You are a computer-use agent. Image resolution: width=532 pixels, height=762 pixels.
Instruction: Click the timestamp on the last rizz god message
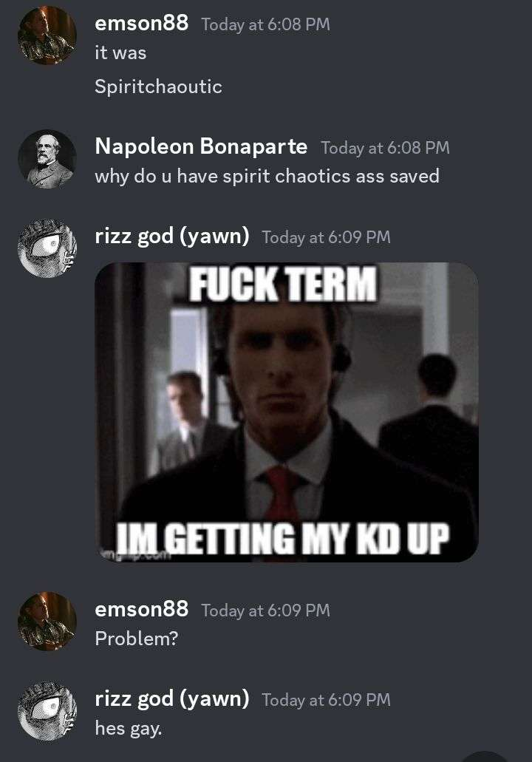click(x=326, y=700)
